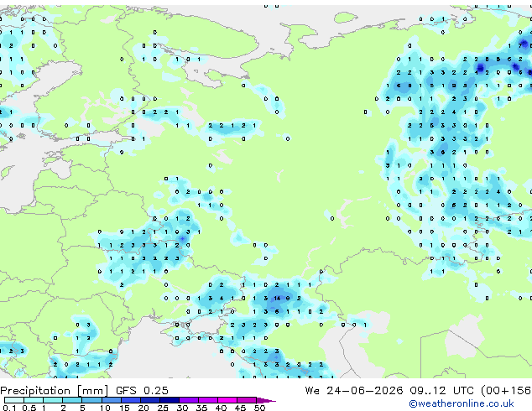Click the "09..12 UTC" time text
The height and width of the screenshot is (411, 532).
(x=441, y=391)
